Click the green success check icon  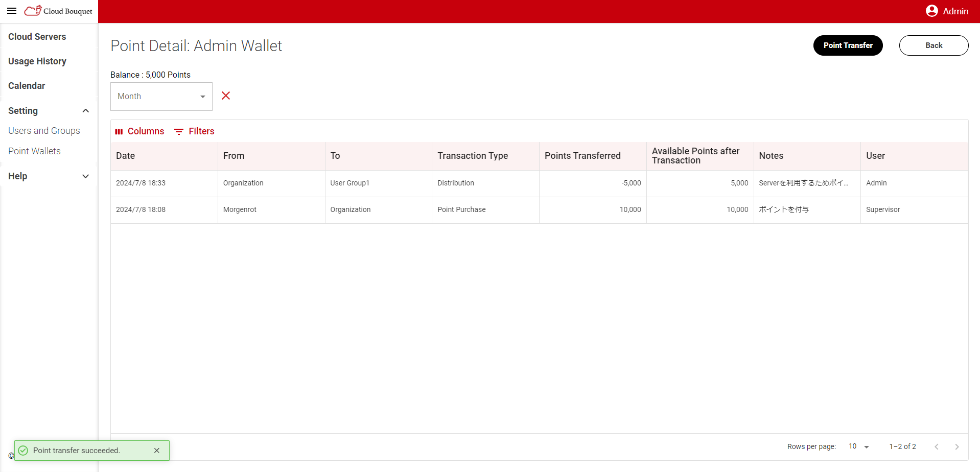coord(23,451)
